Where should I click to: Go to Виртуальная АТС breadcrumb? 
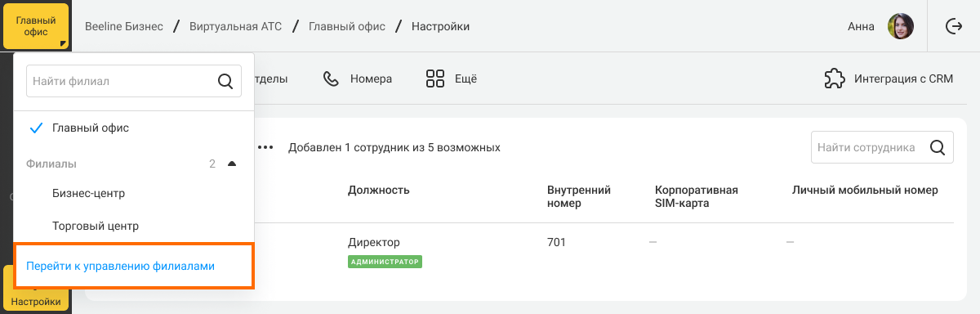[235, 26]
